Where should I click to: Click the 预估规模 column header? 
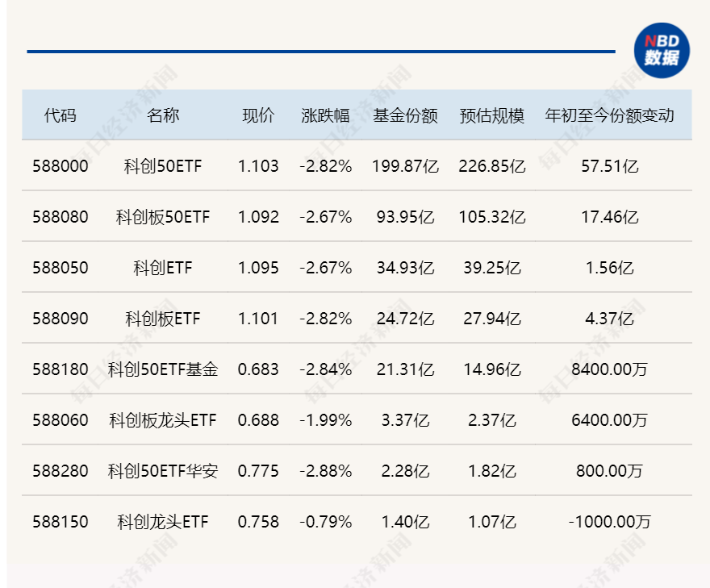click(491, 115)
